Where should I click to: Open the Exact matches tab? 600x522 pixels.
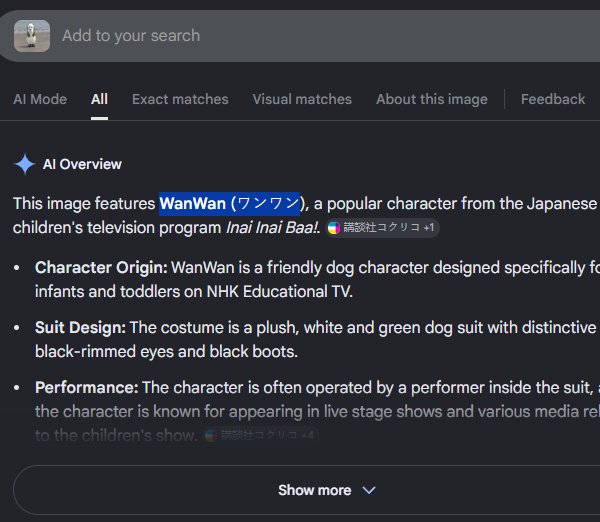click(x=180, y=100)
